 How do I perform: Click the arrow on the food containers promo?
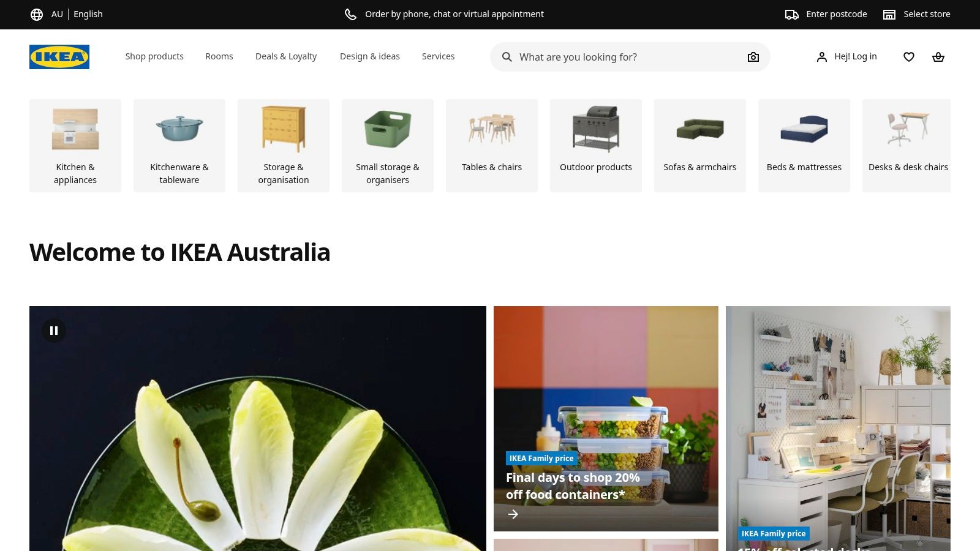pos(513,514)
